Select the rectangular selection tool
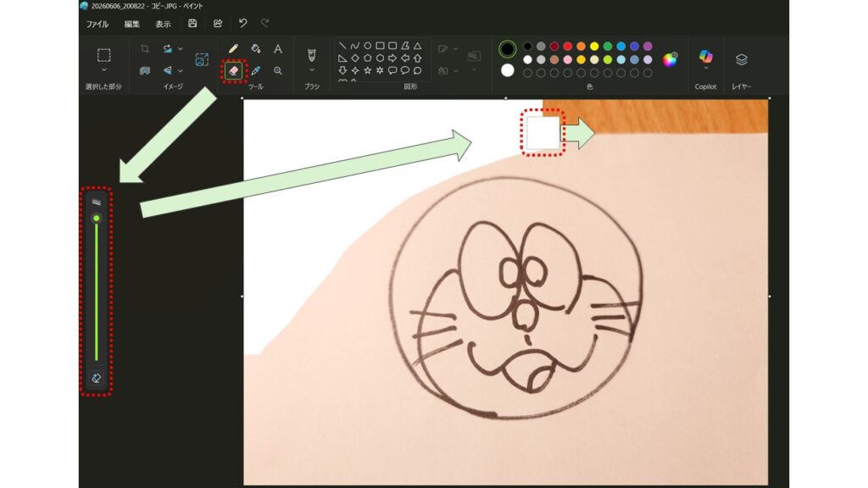Screen dimensions: 868x488 click(103, 55)
